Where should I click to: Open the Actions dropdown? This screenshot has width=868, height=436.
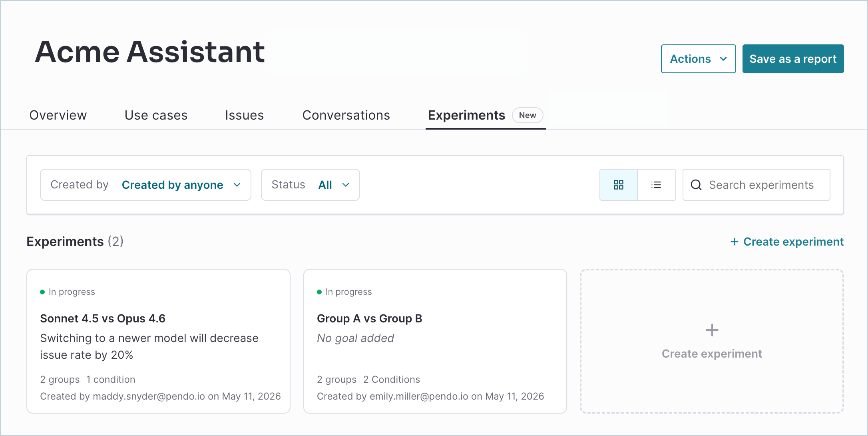(698, 59)
